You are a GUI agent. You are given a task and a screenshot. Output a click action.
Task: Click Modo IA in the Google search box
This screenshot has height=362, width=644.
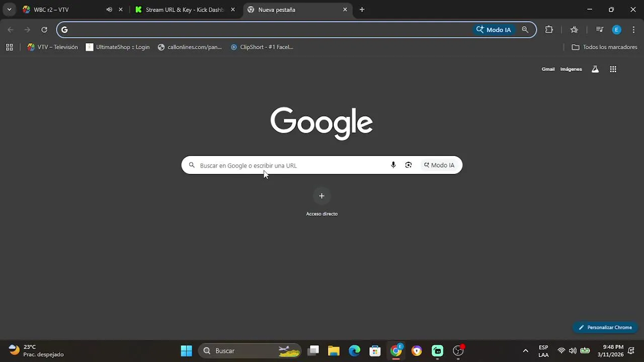tap(439, 165)
